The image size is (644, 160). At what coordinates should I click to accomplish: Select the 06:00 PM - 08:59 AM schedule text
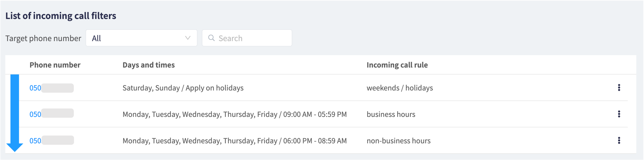(315, 141)
